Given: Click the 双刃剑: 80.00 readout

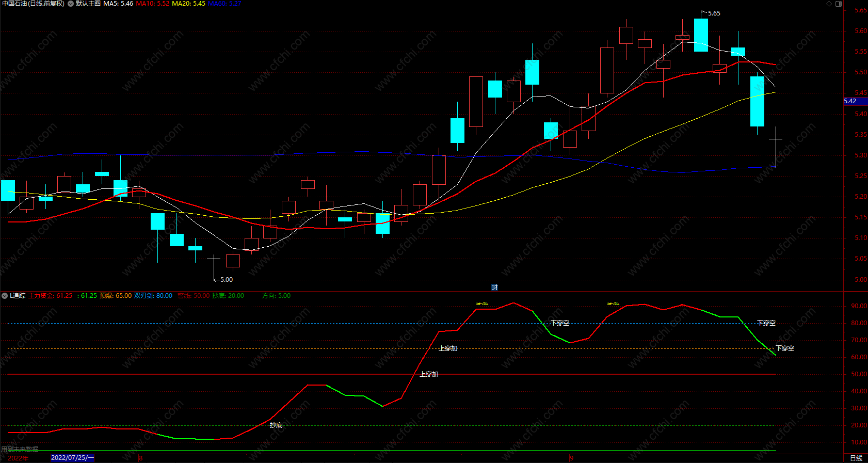Looking at the screenshot, I should click(153, 296).
